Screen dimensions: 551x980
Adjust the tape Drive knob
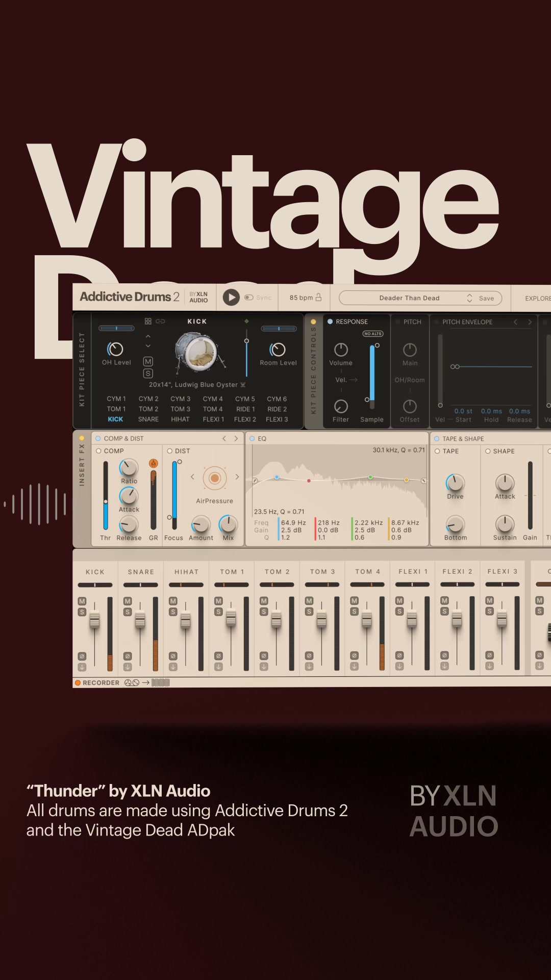pos(455,482)
